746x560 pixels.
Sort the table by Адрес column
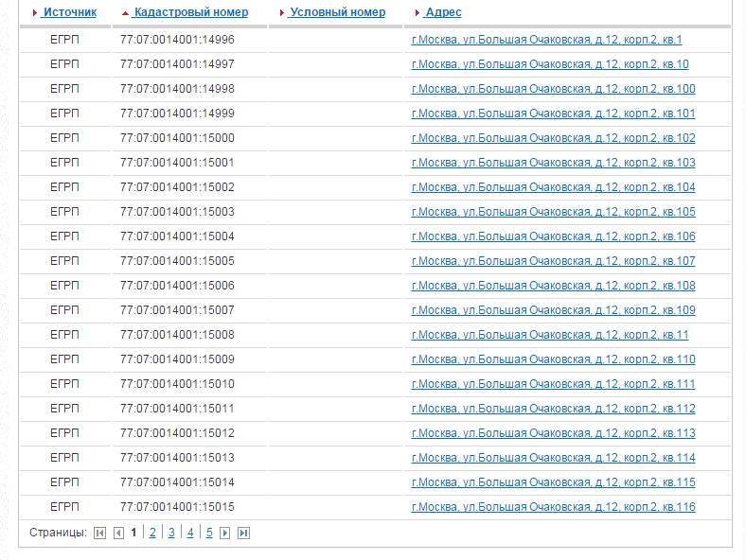click(443, 12)
